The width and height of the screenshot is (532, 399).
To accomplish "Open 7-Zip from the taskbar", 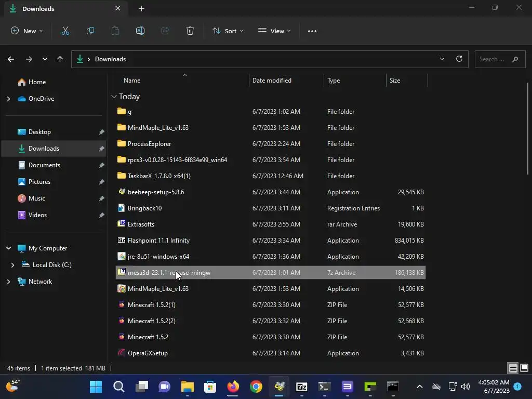I will pyautogui.click(x=302, y=387).
